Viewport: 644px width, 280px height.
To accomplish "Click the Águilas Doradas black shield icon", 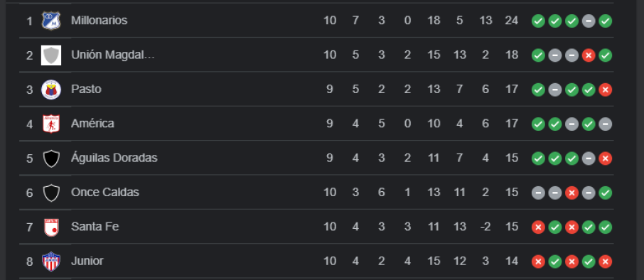I will [x=51, y=158].
